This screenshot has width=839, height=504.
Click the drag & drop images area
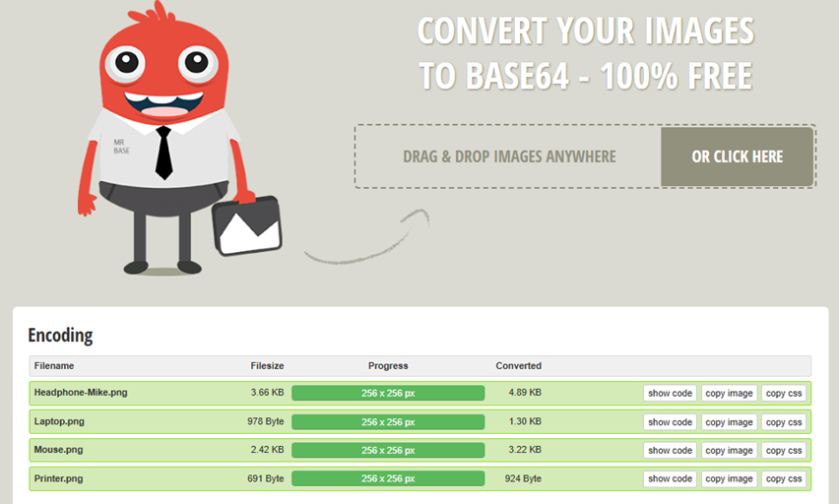tap(508, 157)
